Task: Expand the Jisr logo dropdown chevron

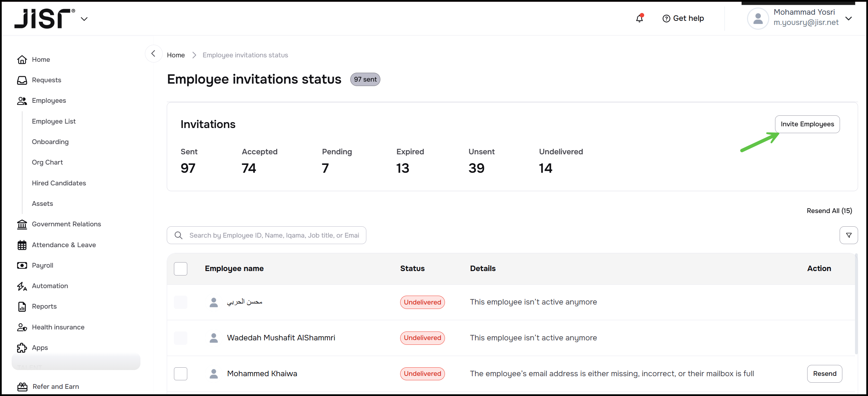Action: (x=84, y=19)
